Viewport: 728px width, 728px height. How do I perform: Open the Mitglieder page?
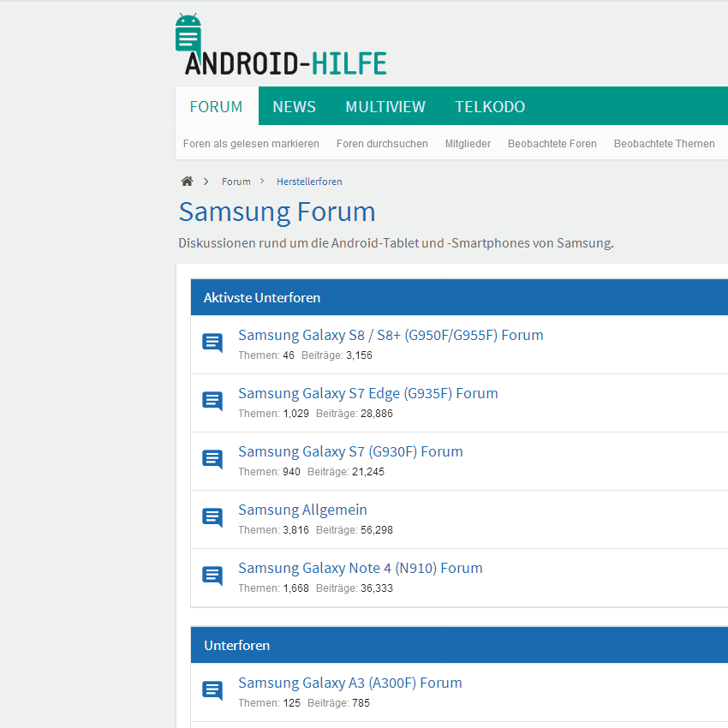click(x=468, y=144)
